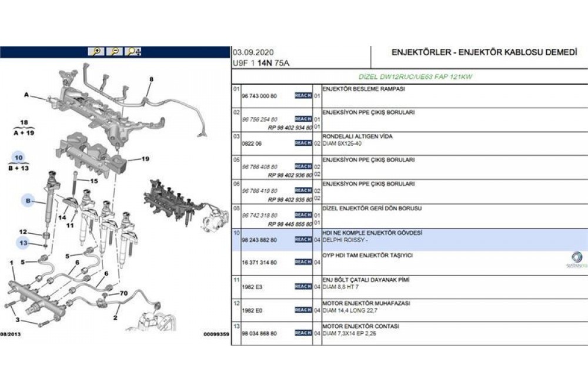Select part number 98 243 882 80

(259, 240)
